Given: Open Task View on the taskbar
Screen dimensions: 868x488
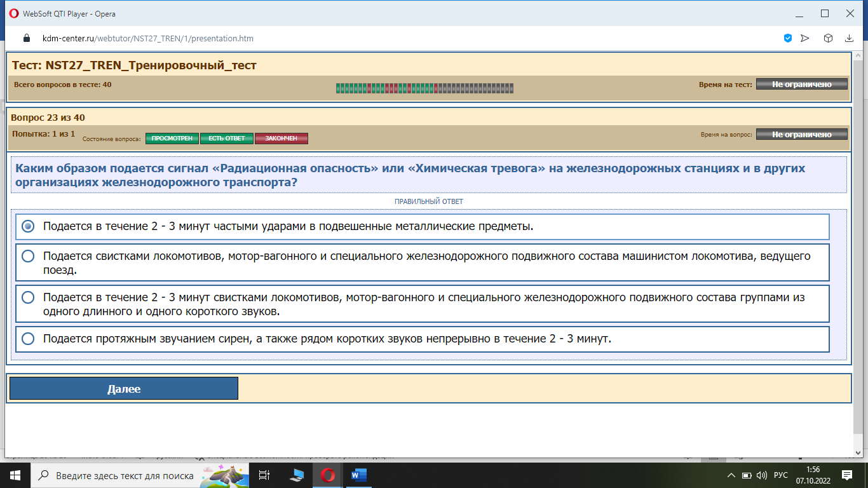Looking at the screenshot, I should pyautogui.click(x=264, y=475).
